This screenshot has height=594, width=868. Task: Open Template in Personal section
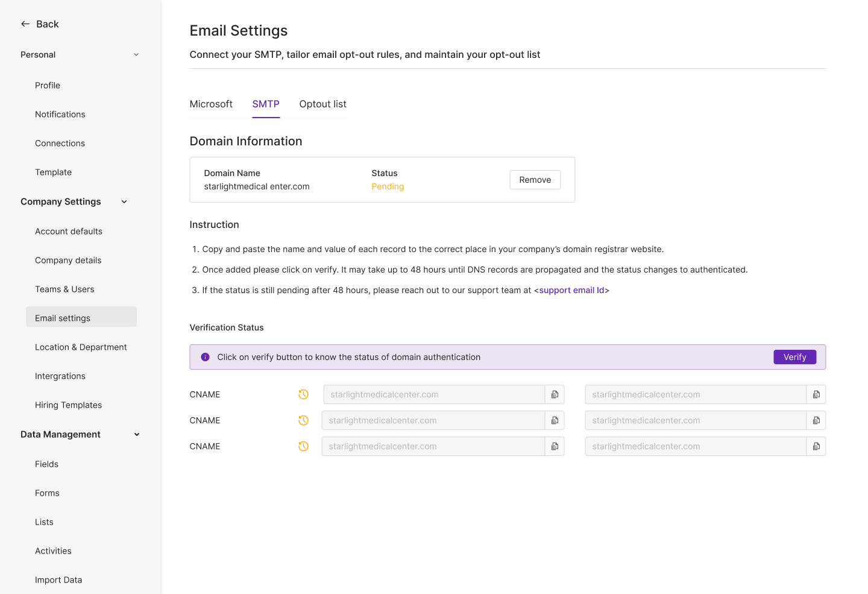(x=53, y=172)
